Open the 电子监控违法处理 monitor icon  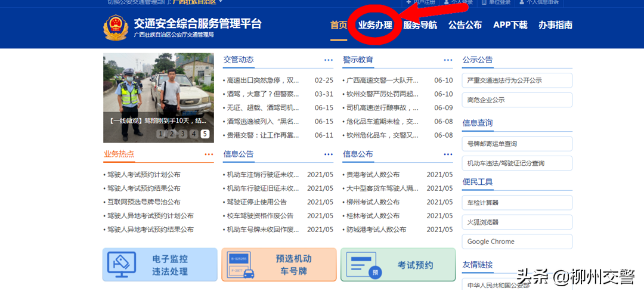122,264
